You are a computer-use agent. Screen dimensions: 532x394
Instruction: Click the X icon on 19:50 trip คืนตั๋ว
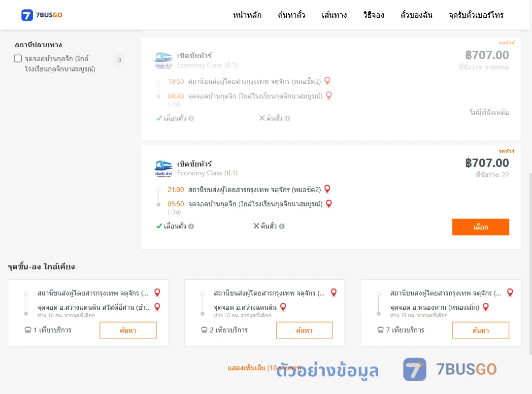[262, 118]
